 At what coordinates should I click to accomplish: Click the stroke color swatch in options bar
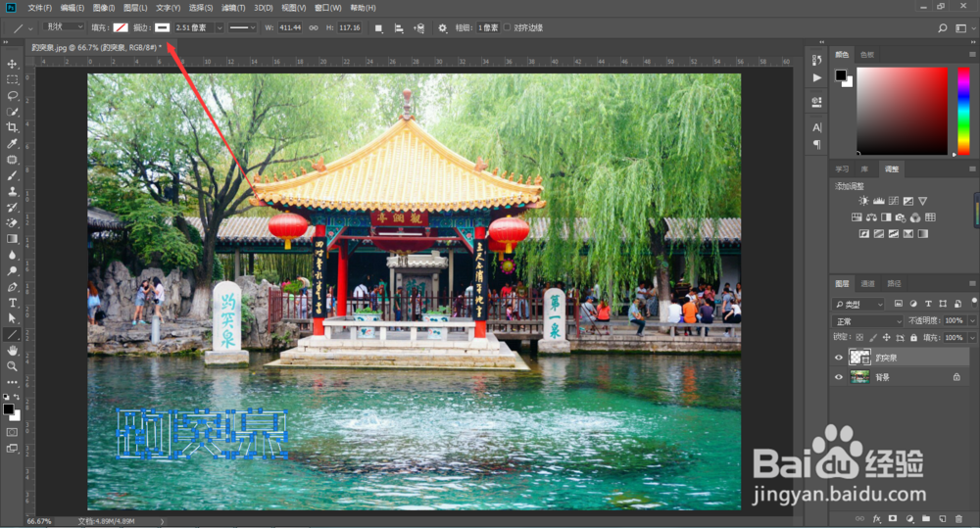click(163, 27)
